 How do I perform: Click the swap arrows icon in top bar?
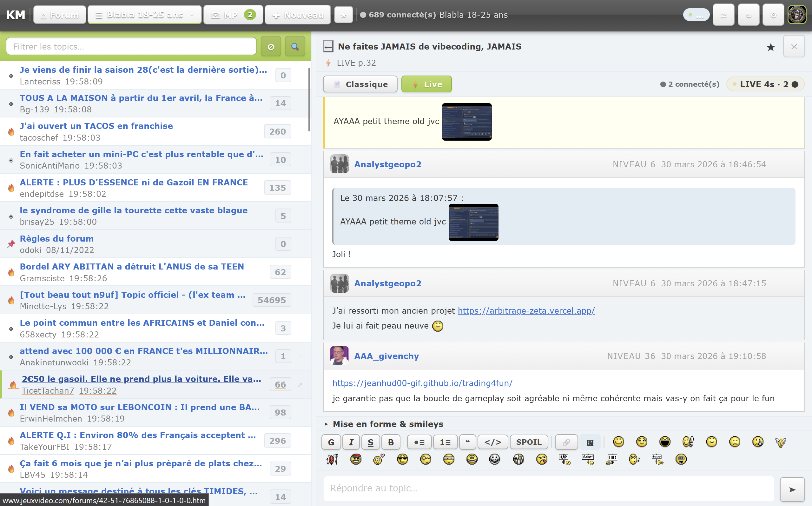723,15
